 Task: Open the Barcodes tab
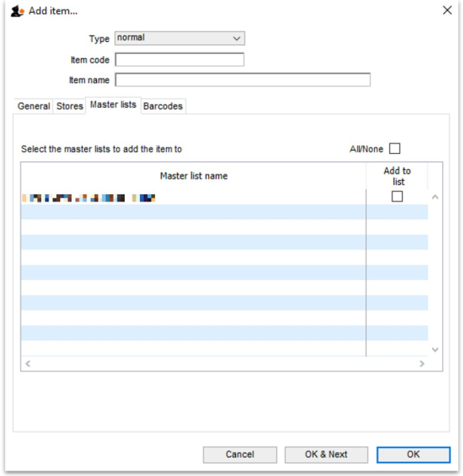163,106
